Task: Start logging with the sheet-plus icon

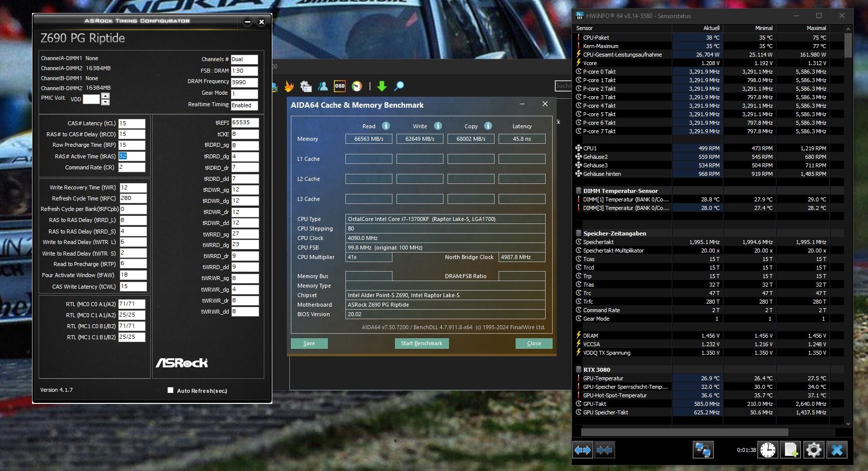Action: [x=791, y=450]
